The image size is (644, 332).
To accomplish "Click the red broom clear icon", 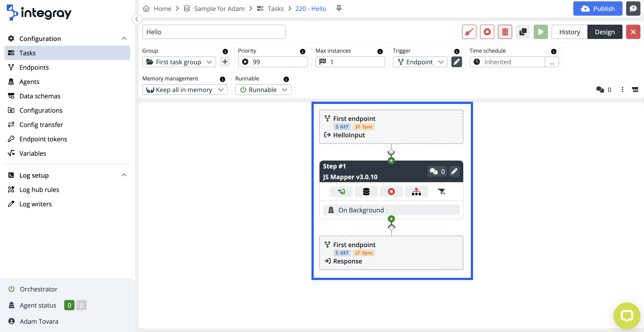I will point(469,32).
